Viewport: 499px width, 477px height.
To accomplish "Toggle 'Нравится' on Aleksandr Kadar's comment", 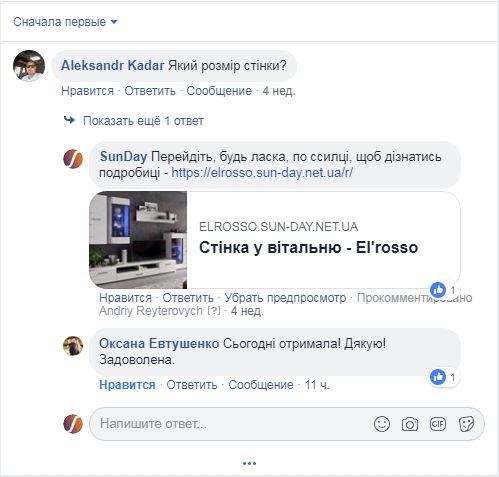I will (x=87, y=91).
